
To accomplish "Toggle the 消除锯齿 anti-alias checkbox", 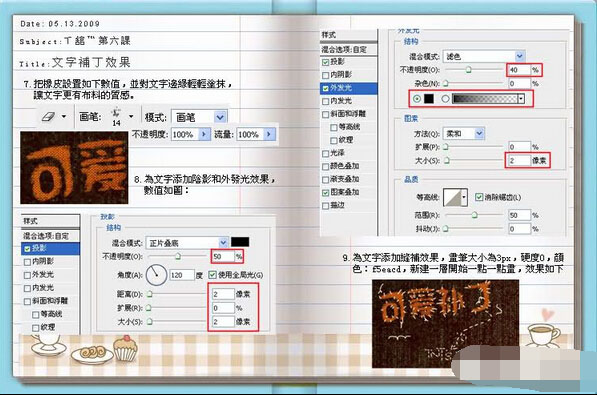I will click(479, 197).
